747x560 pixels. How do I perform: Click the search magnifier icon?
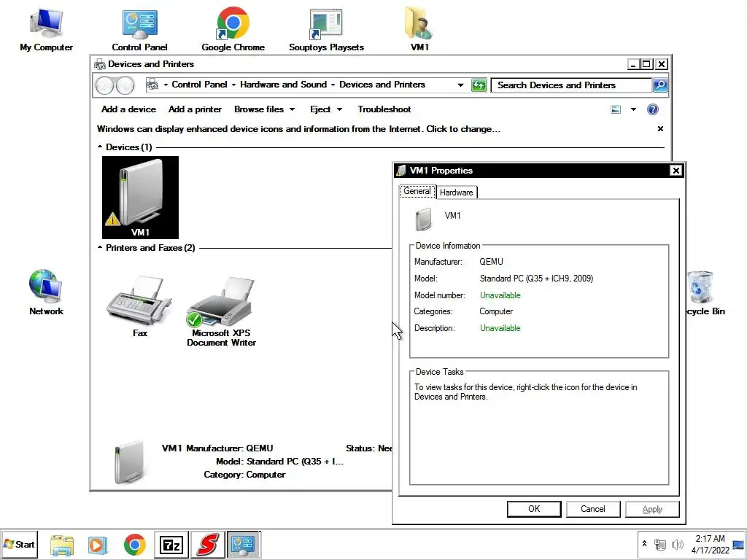coord(659,85)
